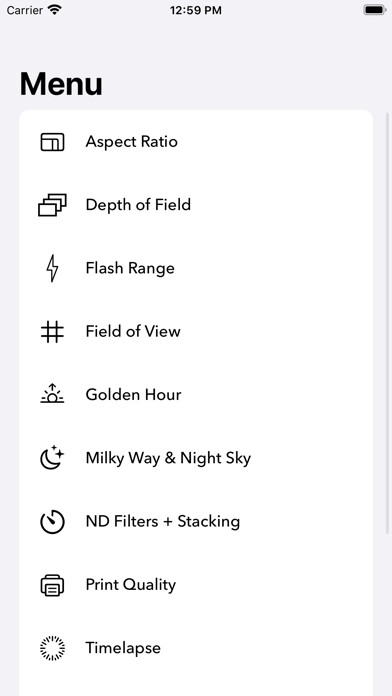Tap the ND Filters timer icon
Image resolution: width=392 pixels, height=696 pixels.
[52, 522]
